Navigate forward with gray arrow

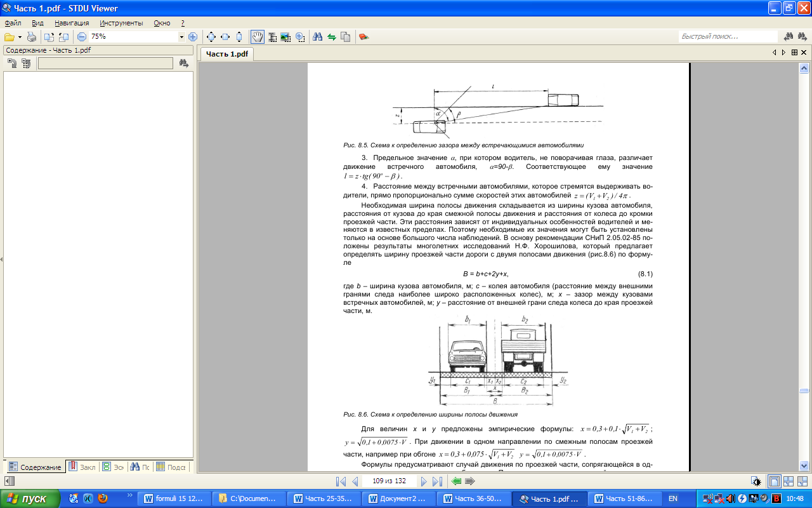click(469, 481)
